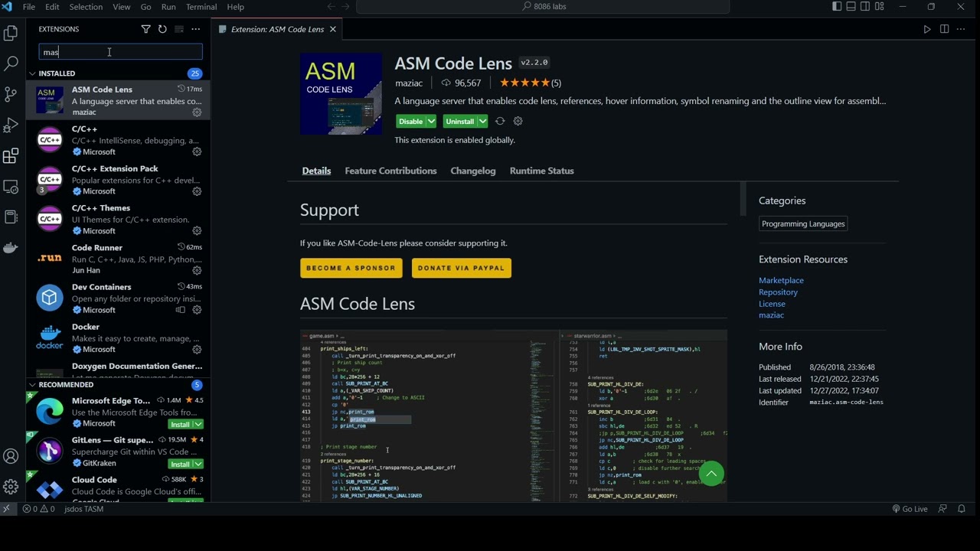Click the ASM Code Lens screenshot image
This screenshot has width=980, height=551.
point(514,416)
